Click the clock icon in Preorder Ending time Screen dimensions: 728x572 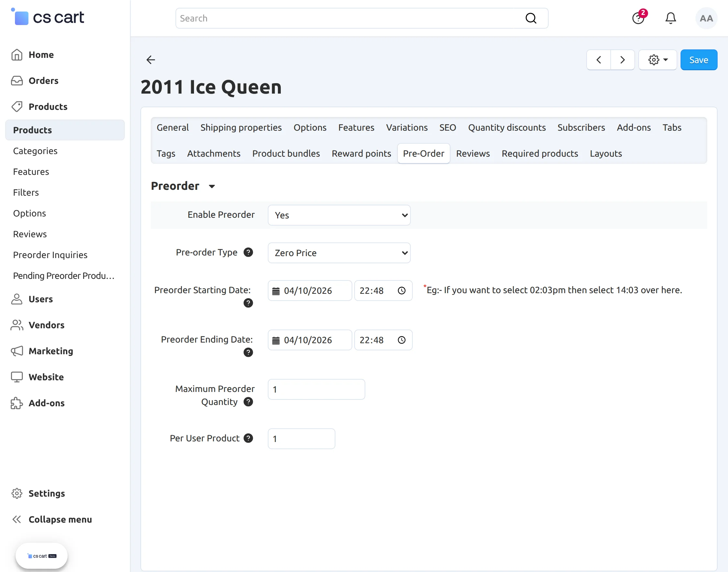pyautogui.click(x=401, y=340)
